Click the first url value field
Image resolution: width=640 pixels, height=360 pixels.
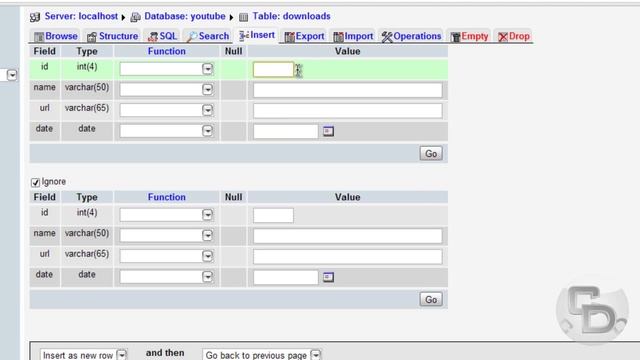(347, 111)
